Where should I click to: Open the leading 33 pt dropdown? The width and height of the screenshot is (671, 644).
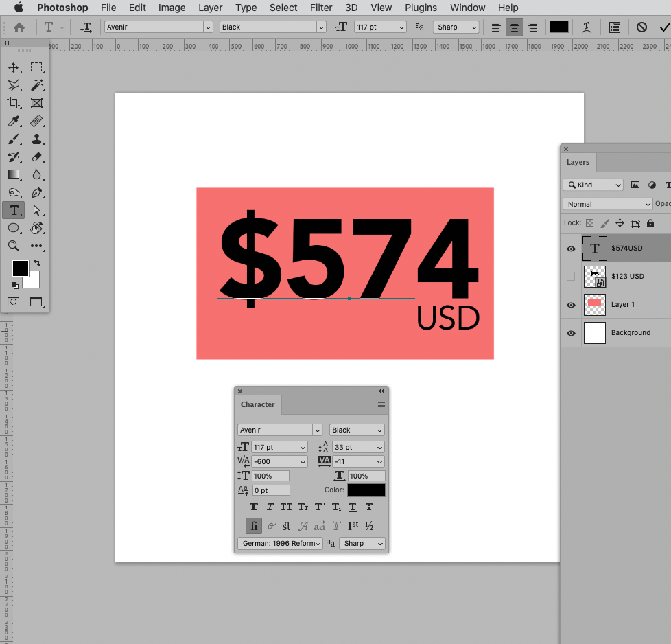point(379,448)
